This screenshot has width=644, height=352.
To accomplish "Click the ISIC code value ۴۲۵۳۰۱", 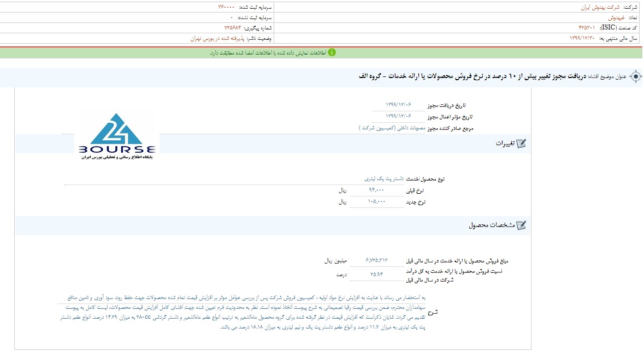I will click(587, 28).
